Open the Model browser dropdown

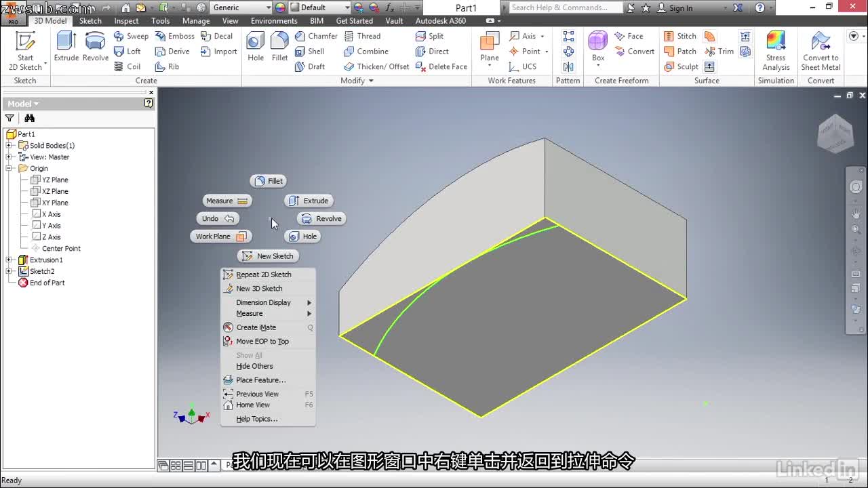pos(23,104)
